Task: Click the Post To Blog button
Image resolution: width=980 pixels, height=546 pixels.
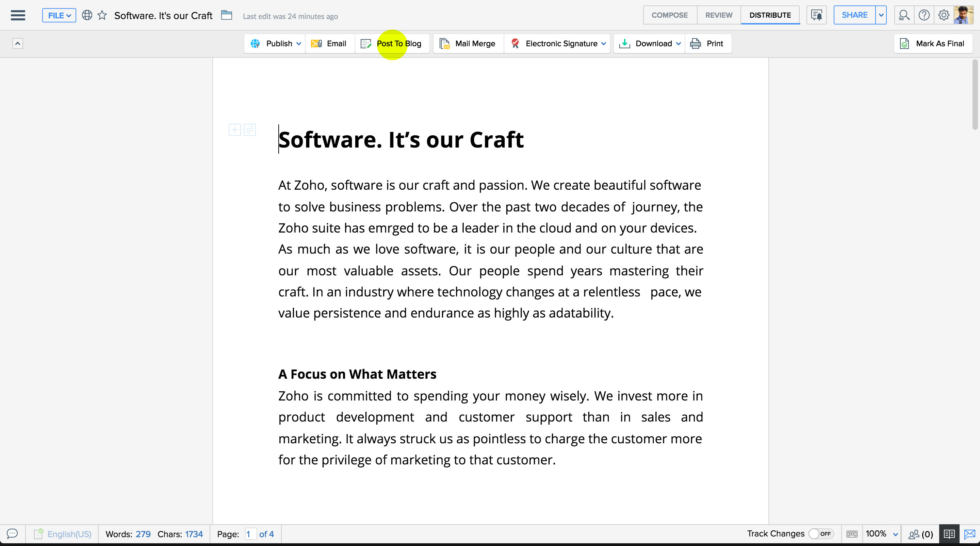Action: pos(399,43)
